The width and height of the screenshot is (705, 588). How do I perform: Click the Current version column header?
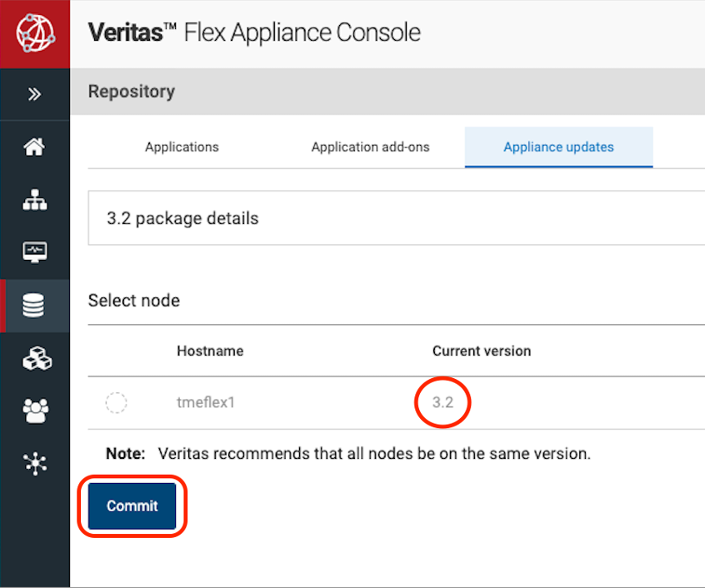481,351
